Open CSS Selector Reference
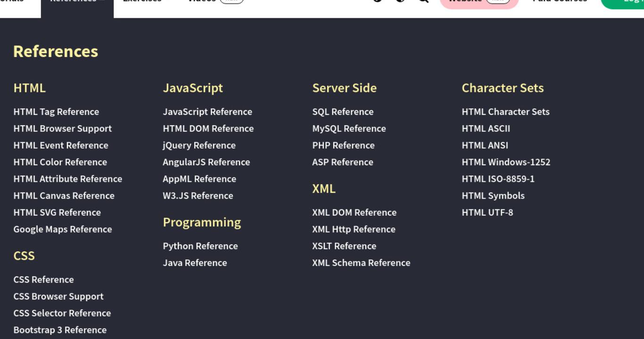Image resolution: width=644 pixels, height=339 pixels. pos(62,313)
